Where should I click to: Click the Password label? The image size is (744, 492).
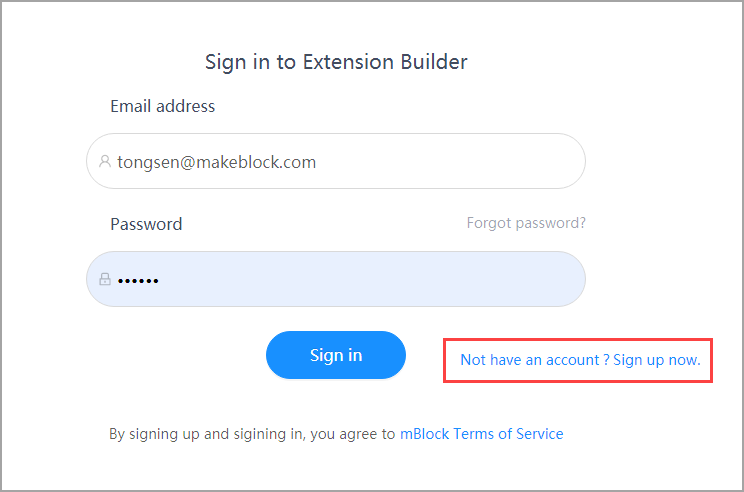(146, 224)
